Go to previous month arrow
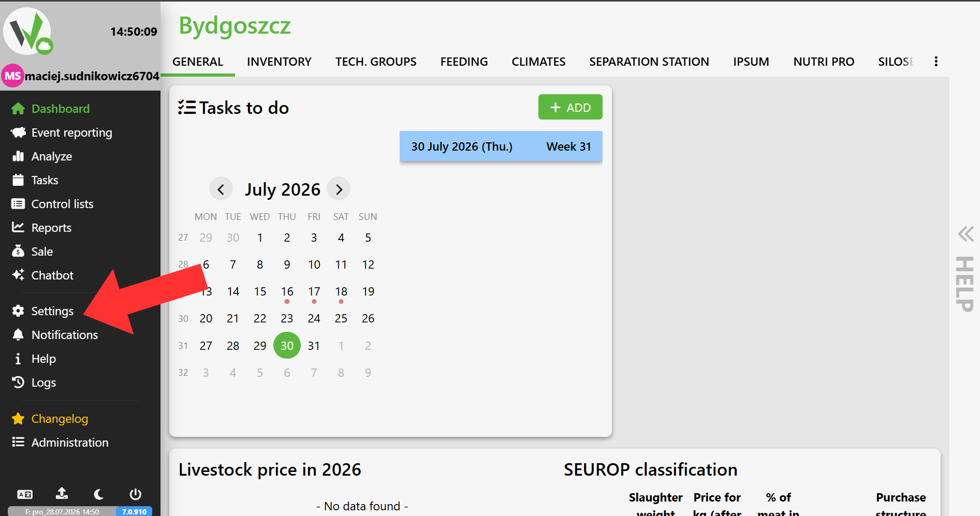 coord(221,189)
